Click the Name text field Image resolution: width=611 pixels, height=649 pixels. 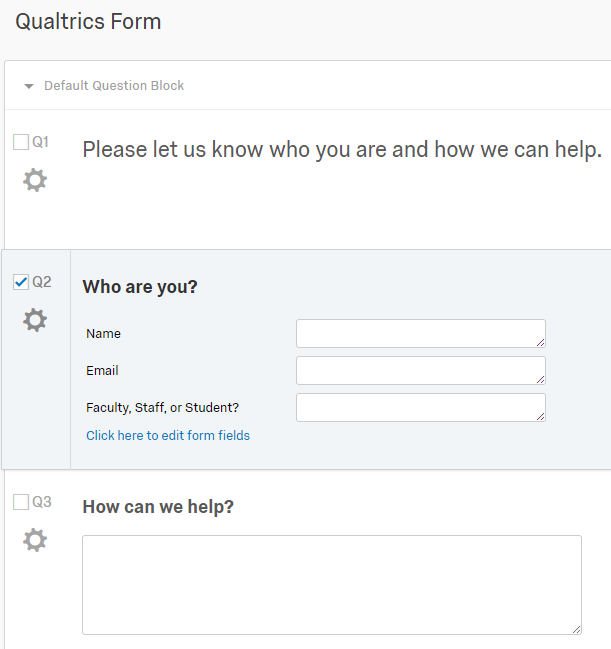pos(420,333)
